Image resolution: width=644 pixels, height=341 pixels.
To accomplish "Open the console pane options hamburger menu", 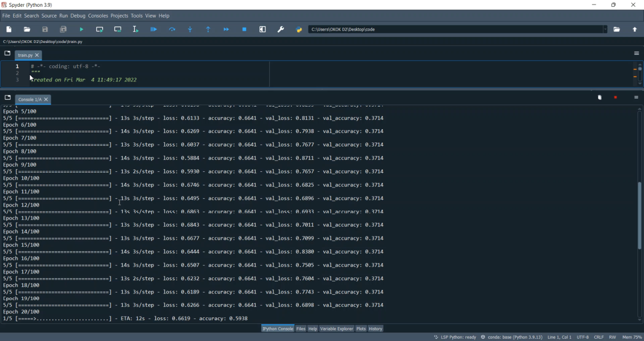I will click(636, 98).
